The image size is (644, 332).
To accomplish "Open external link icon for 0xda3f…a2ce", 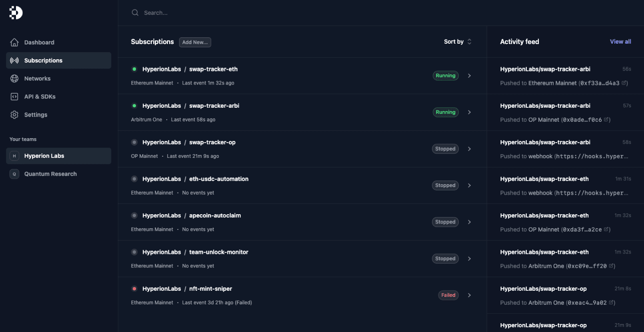I will (x=606, y=229).
